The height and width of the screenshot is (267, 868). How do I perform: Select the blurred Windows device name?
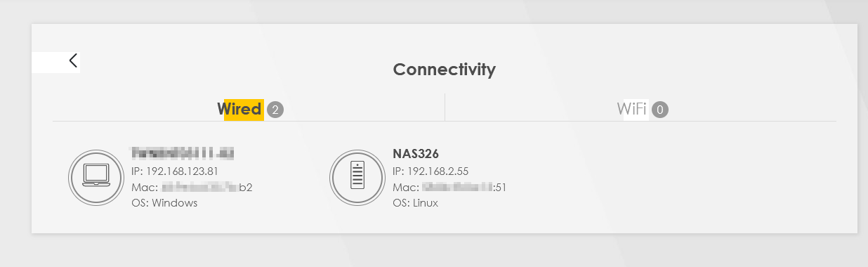183,152
